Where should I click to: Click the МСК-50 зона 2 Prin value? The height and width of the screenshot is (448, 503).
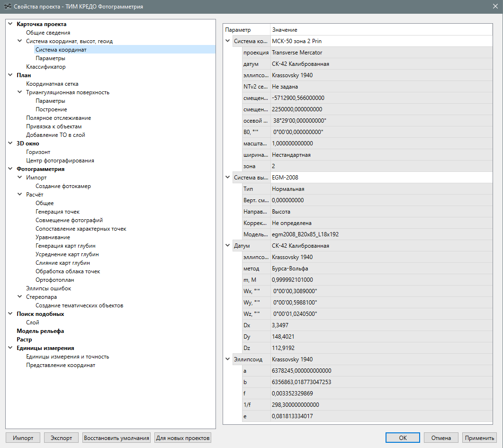381,41
